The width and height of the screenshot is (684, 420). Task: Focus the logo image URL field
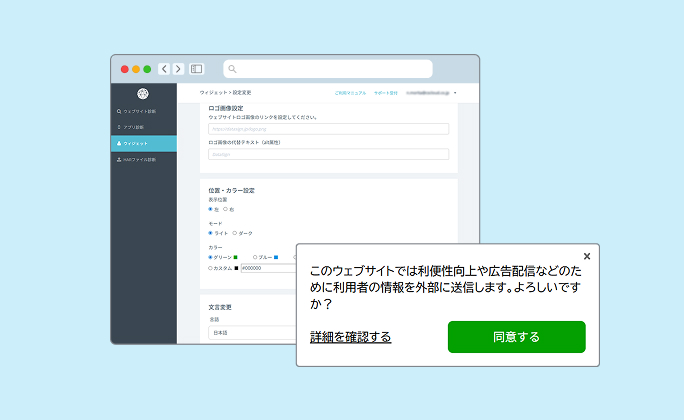click(x=328, y=129)
